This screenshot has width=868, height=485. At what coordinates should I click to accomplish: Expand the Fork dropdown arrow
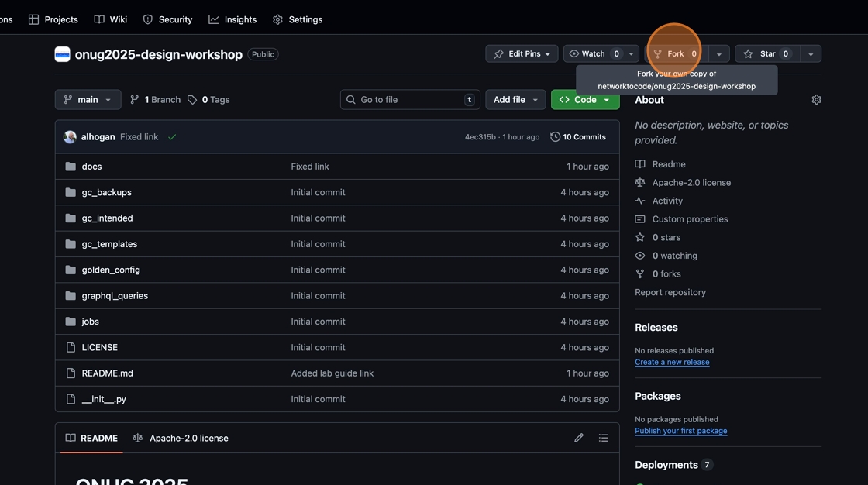point(718,53)
